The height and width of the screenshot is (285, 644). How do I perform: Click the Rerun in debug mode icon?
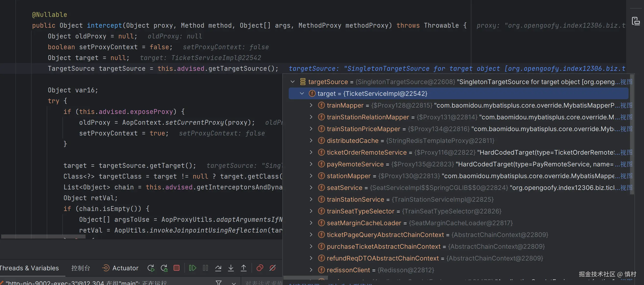[164, 268]
